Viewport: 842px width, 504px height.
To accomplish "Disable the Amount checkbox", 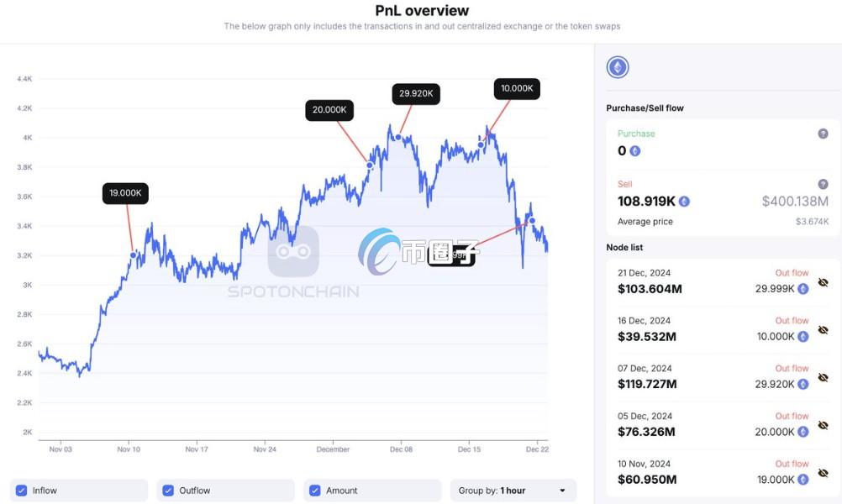I will point(315,491).
